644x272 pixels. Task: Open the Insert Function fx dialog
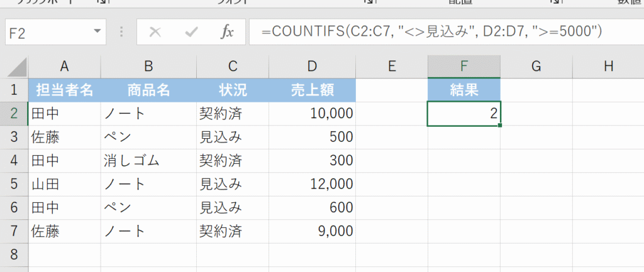(x=226, y=32)
